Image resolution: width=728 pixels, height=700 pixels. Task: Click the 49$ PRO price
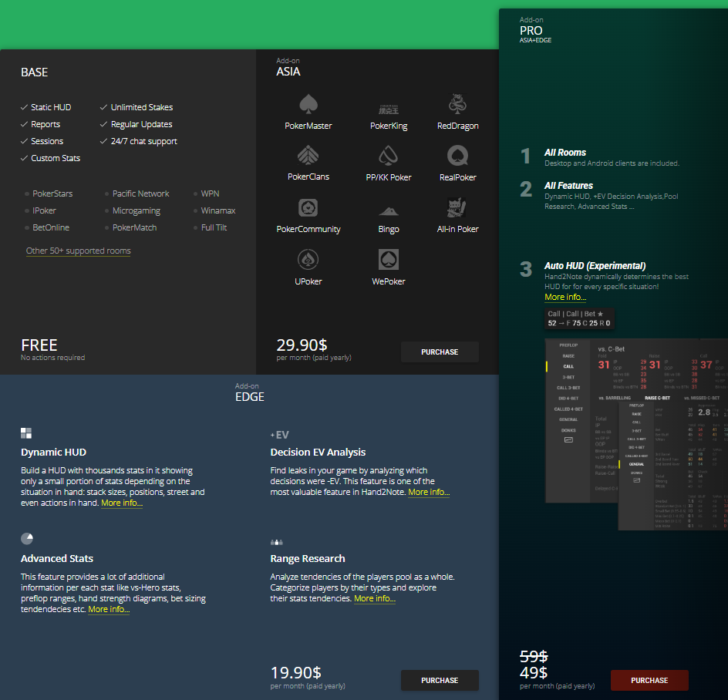pyautogui.click(x=534, y=672)
